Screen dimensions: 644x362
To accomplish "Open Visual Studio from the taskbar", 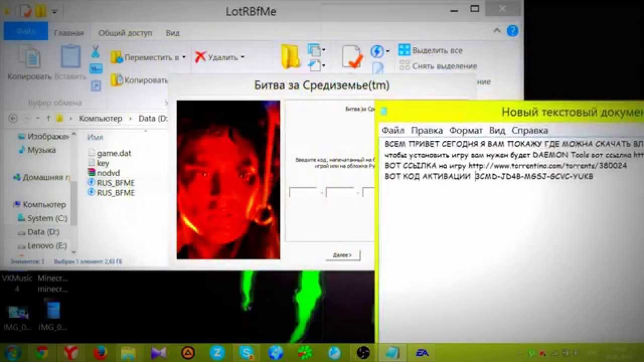I will (x=158, y=352).
